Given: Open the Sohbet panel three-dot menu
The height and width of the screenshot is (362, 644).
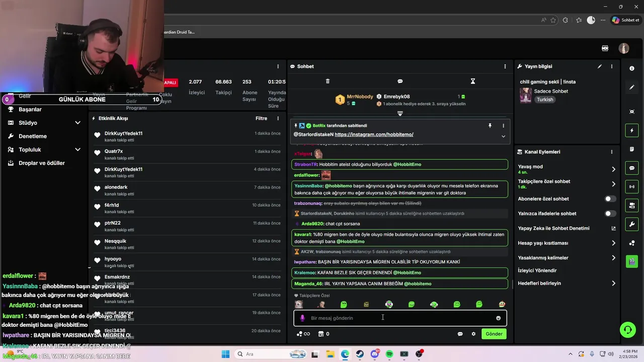Looking at the screenshot, I should click(x=505, y=66).
